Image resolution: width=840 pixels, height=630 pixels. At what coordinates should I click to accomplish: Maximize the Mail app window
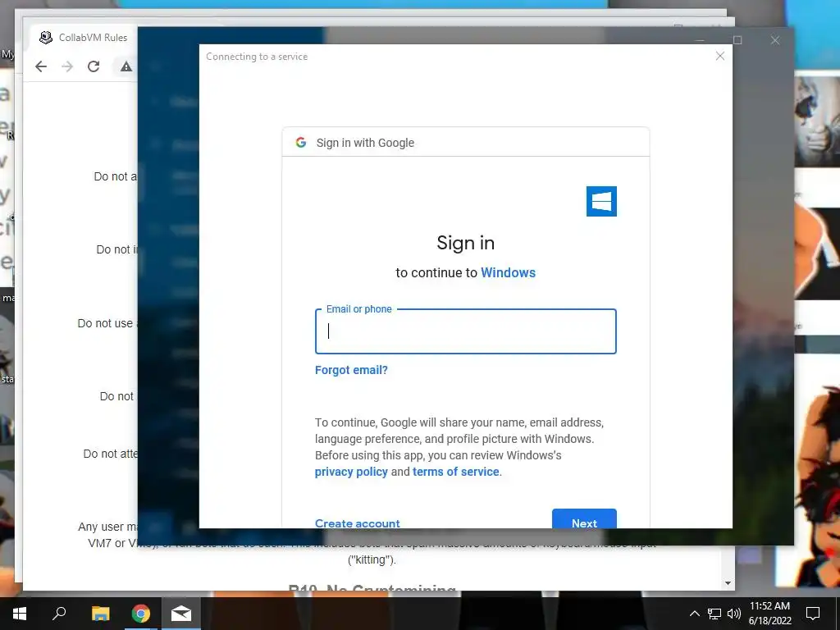(737, 40)
